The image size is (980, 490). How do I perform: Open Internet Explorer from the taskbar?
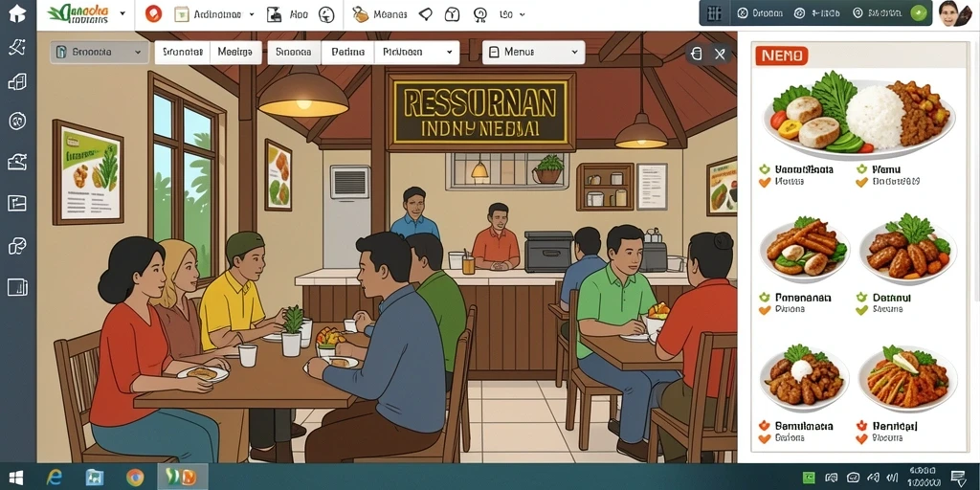(x=55, y=479)
